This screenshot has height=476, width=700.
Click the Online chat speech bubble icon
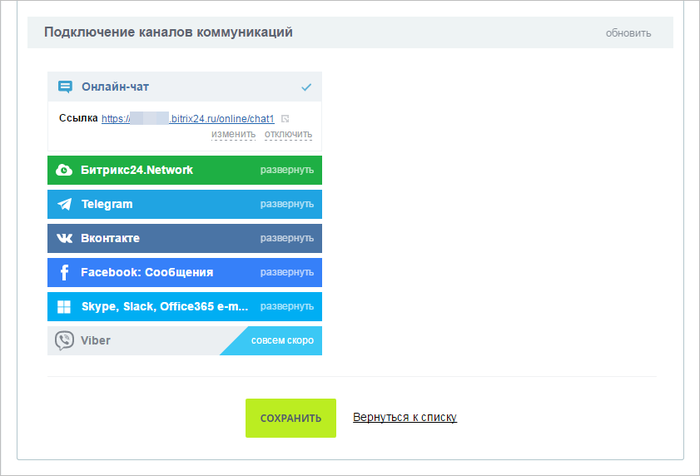65,87
